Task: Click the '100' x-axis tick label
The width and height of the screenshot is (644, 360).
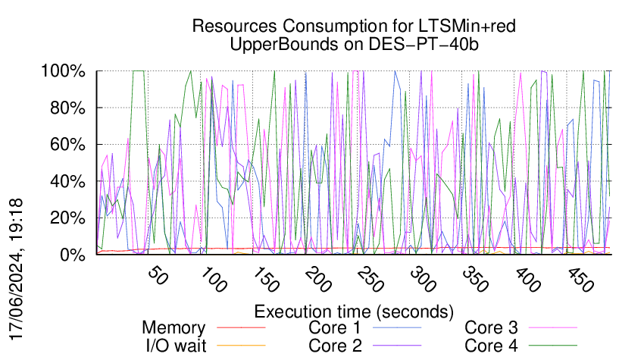Action: point(213,280)
